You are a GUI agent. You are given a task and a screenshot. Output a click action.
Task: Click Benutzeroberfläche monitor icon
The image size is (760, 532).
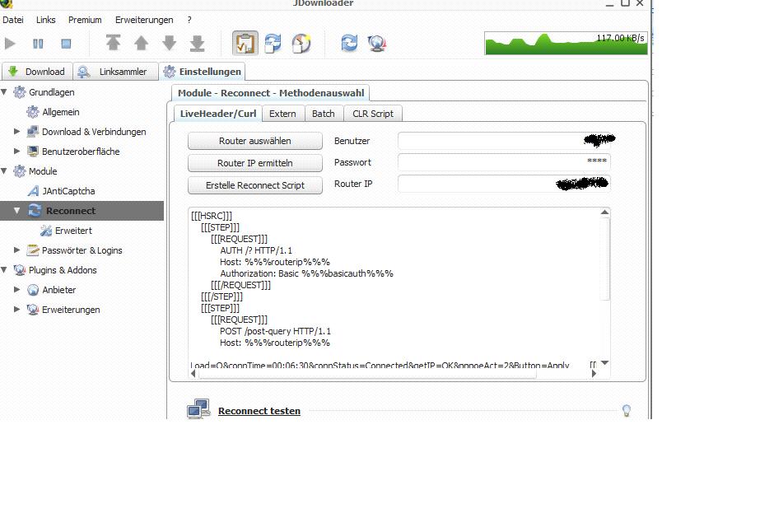[x=32, y=152]
